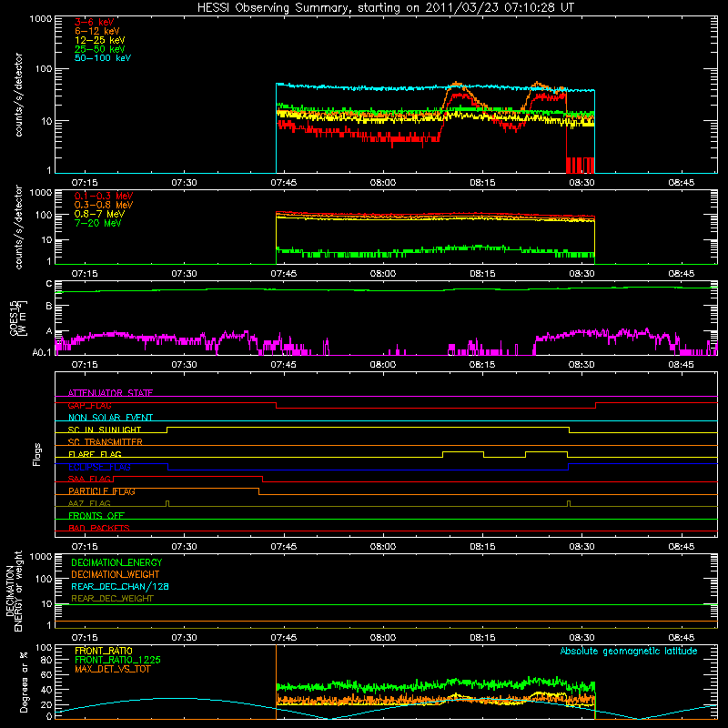
Task: Click the 'HESSI Observing Summary' plot title
Action: pyautogui.click(x=385, y=8)
